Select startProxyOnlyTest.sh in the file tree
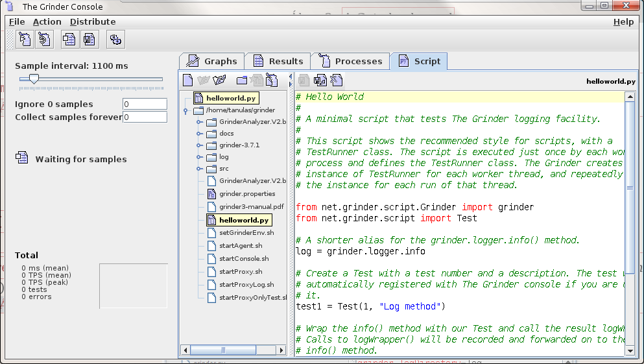The height and width of the screenshot is (364, 644). click(x=252, y=297)
